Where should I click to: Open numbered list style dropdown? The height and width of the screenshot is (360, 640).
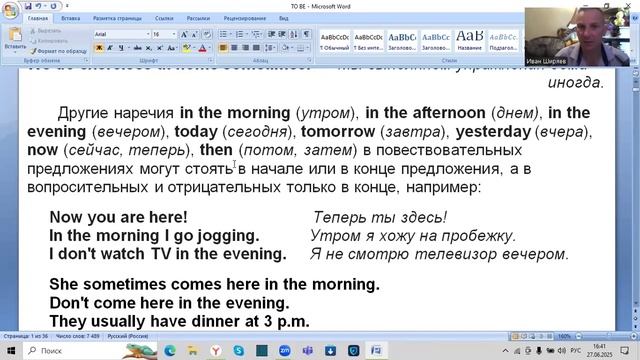coord(247,34)
